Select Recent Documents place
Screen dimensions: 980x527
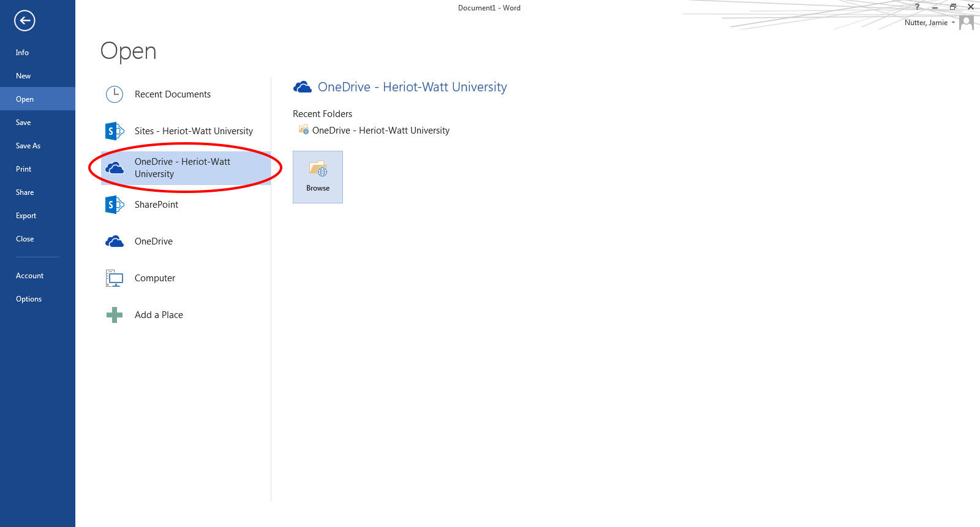pos(186,94)
